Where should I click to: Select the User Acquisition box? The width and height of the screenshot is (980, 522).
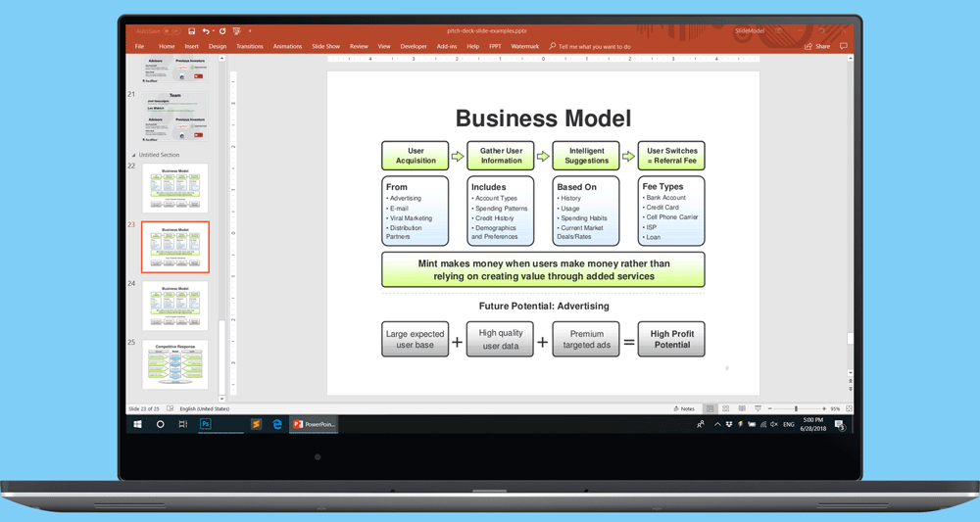click(x=415, y=156)
